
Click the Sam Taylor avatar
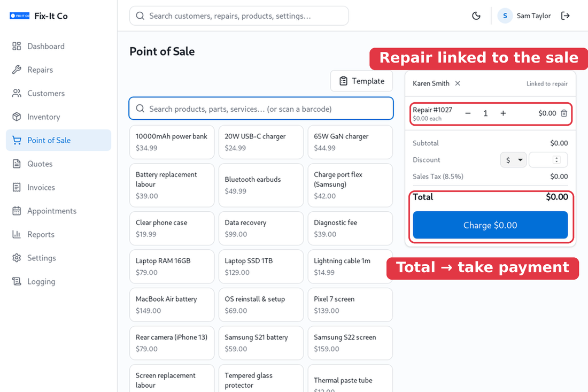[505, 16]
